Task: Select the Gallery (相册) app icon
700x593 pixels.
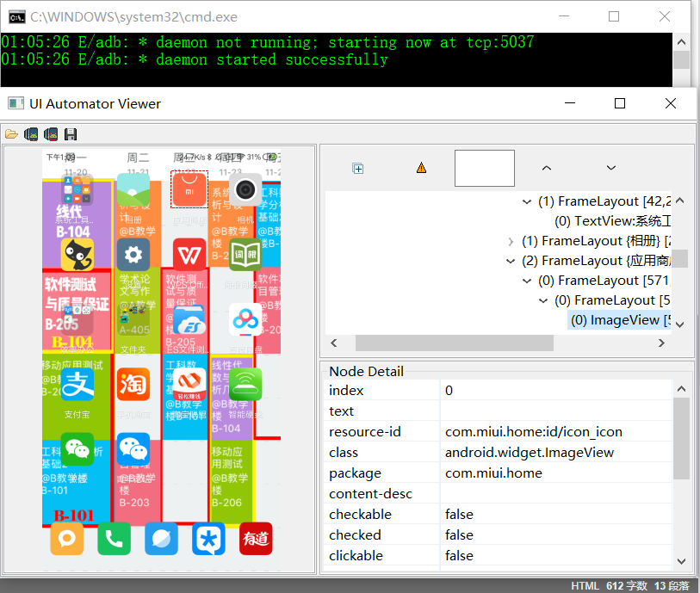Action: point(133,189)
